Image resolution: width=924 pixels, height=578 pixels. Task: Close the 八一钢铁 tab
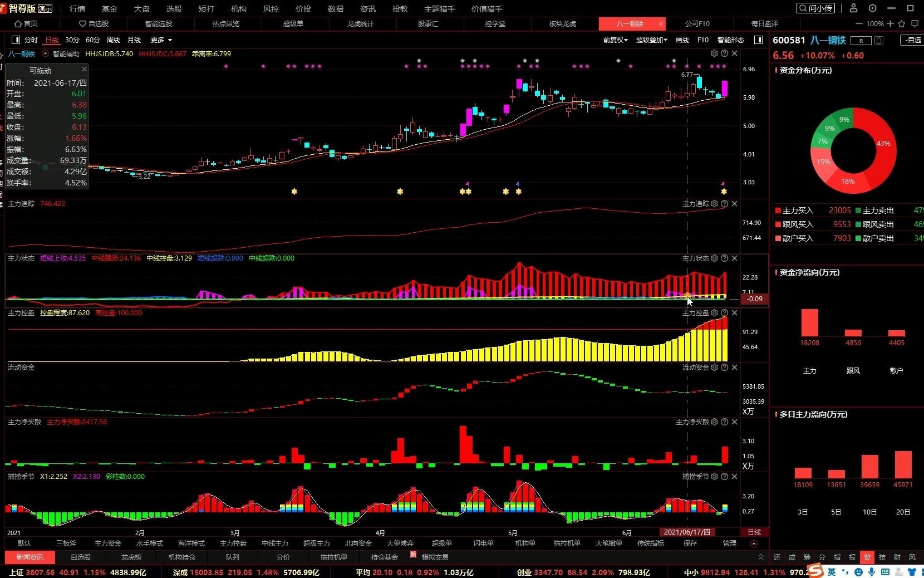pyautogui.click(x=661, y=24)
